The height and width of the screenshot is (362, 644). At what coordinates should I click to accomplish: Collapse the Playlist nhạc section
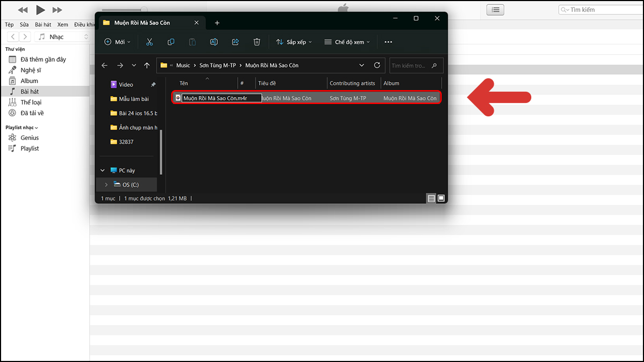(36, 128)
